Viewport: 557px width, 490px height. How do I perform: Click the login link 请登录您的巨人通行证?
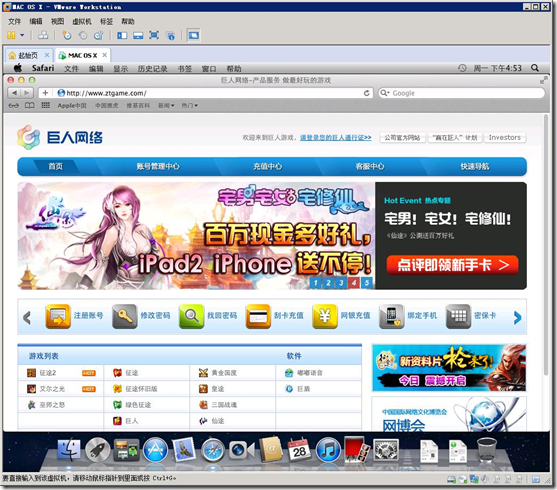[x=335, y=138]
